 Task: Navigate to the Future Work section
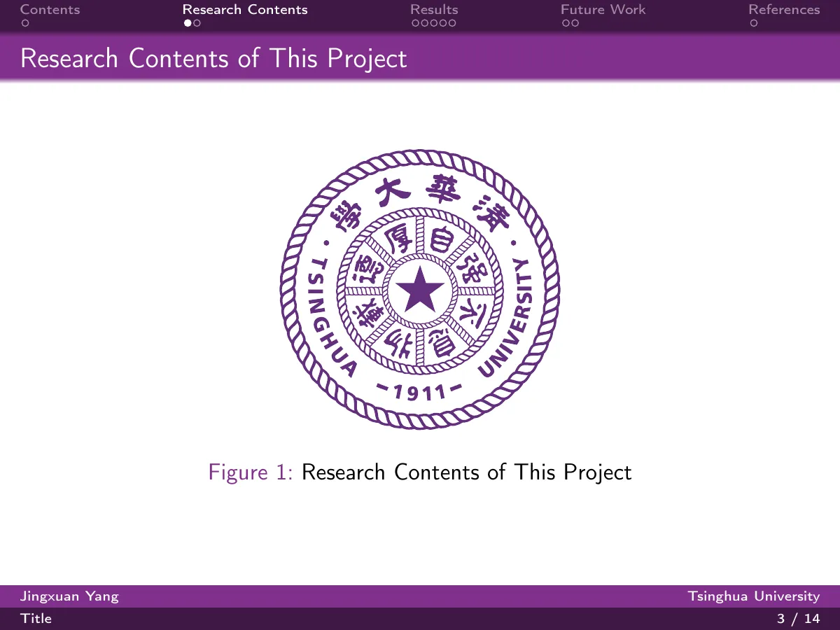point(603,10)
